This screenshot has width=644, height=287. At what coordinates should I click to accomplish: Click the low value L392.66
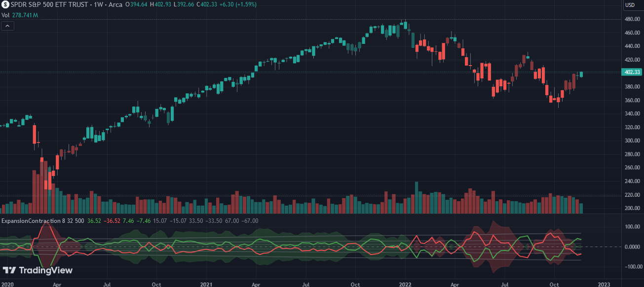coord(184,4)
